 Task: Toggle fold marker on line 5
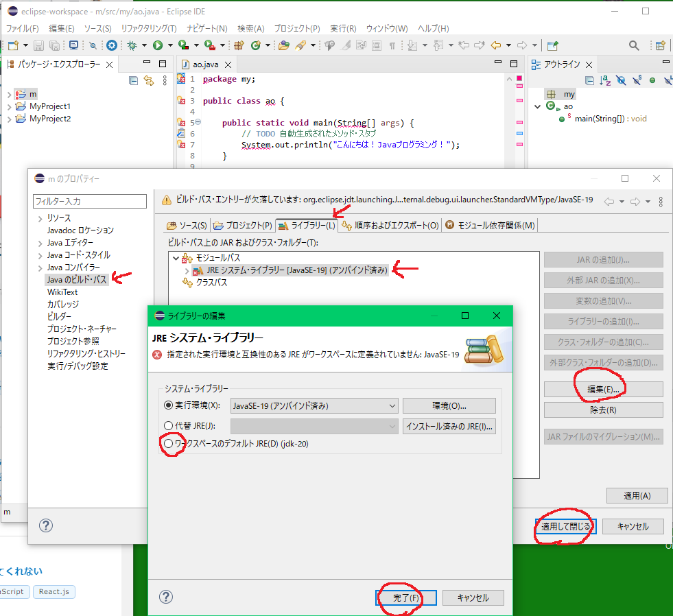(x=198, y=122)
